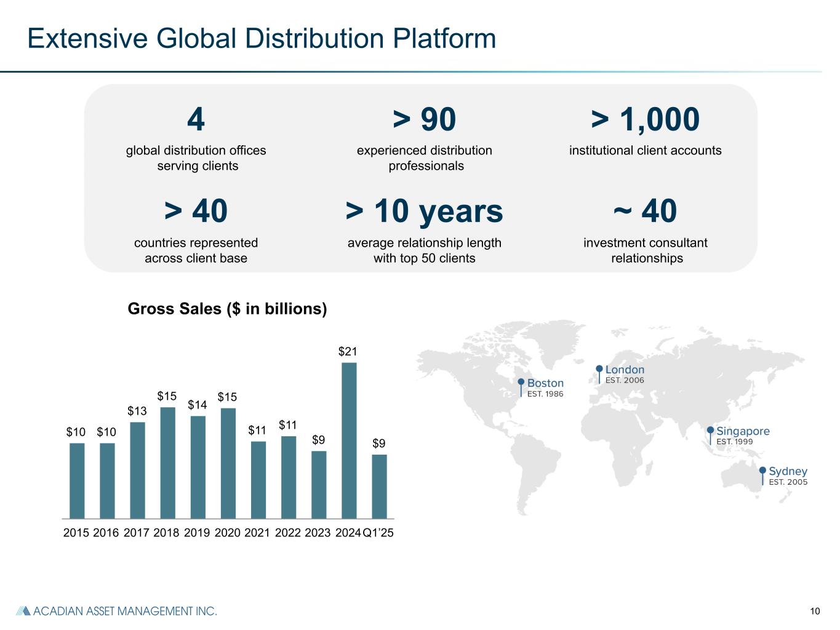Select the Singapore map pin marker

(x=710, y=431)
